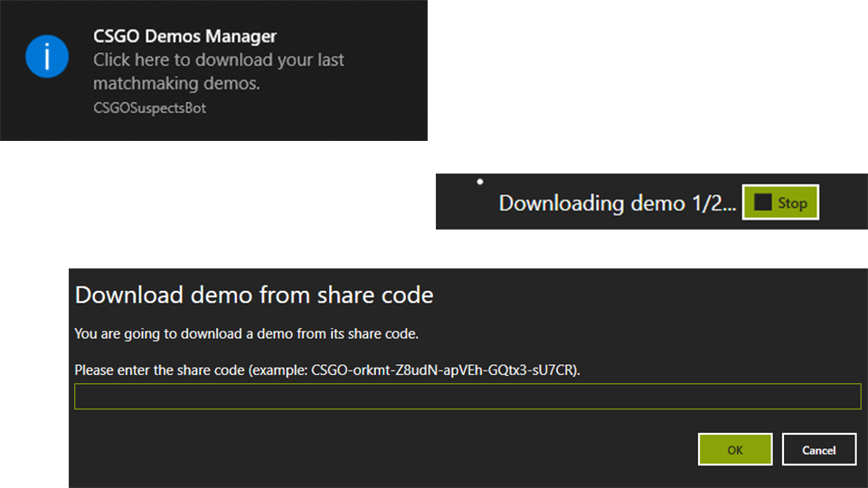The height and width of the screenshot is (488, 868).
Task: Click the example share code text
Action: tap(443, 371)
